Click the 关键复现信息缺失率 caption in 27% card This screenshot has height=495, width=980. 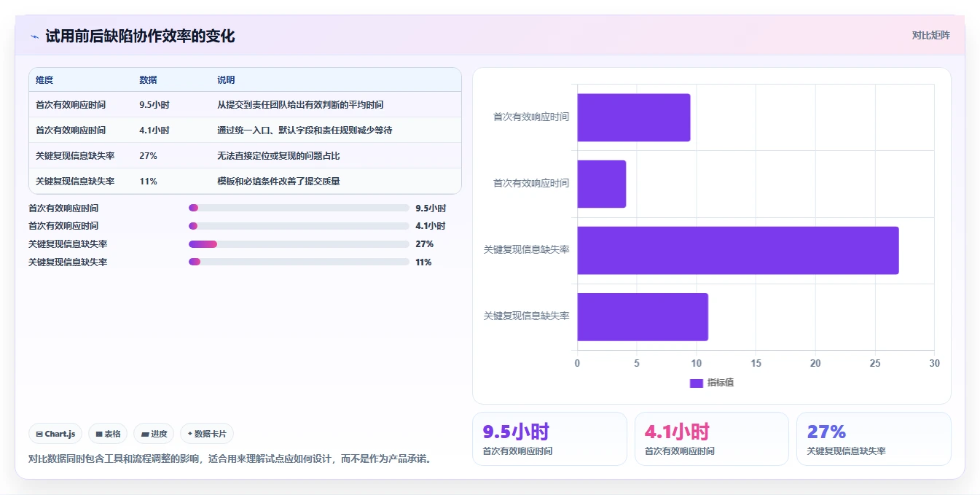click(x=846, y=451)
